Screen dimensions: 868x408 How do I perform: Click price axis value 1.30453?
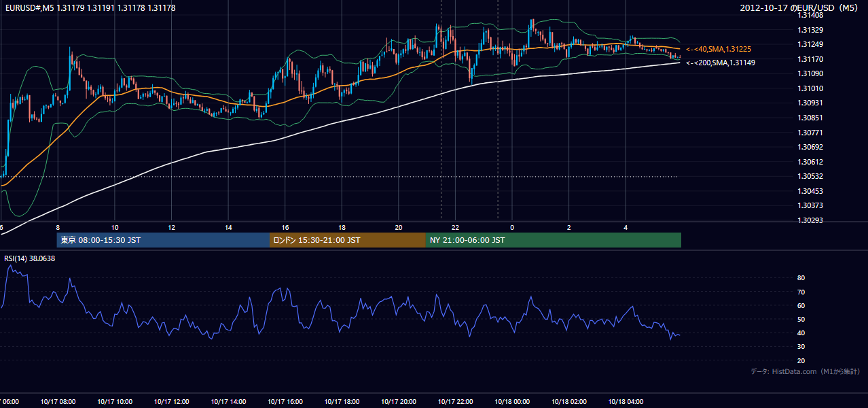coord(811,191)
